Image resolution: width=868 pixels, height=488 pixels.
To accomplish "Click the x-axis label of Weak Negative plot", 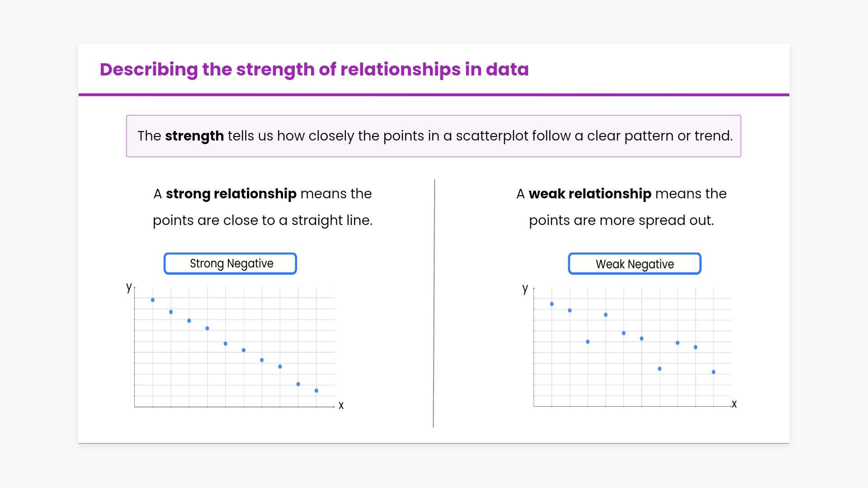I will click(x=734, y=404).
